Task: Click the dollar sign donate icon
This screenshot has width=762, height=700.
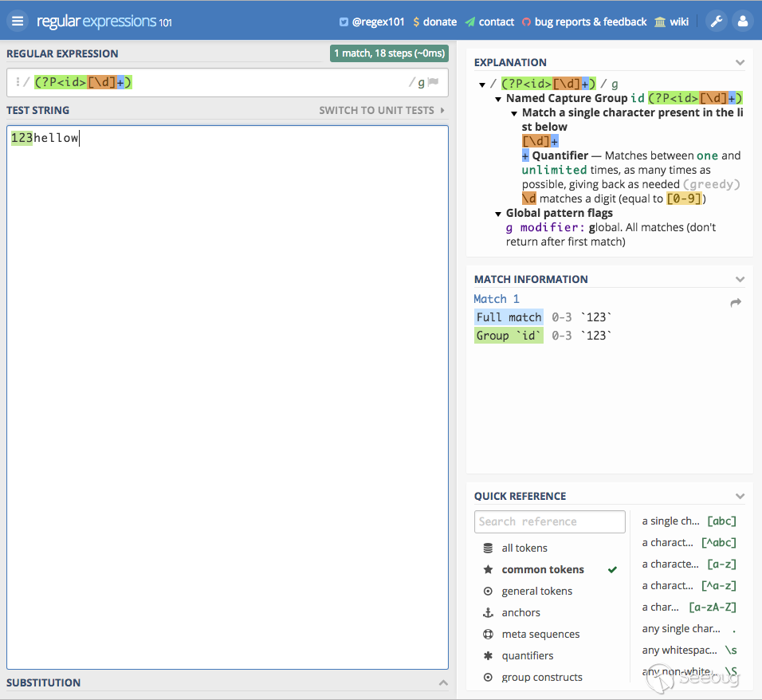Action: click(416, 22)
